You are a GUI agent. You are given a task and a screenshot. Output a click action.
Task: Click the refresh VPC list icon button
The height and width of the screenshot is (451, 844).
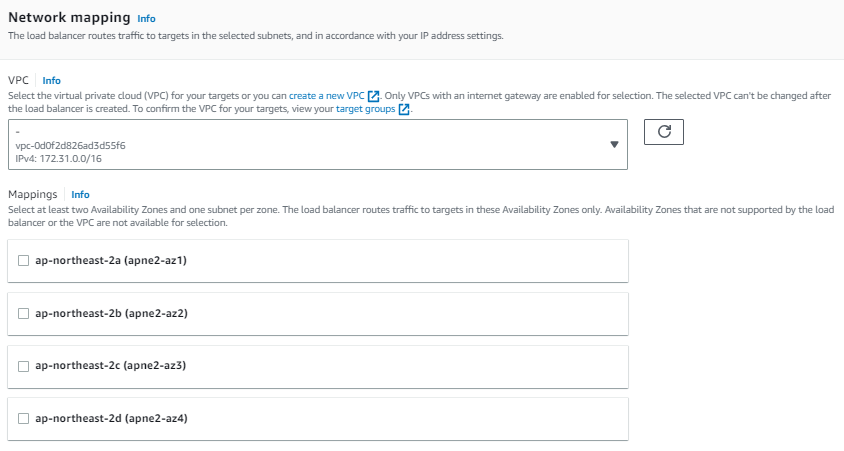click(664, 132)
